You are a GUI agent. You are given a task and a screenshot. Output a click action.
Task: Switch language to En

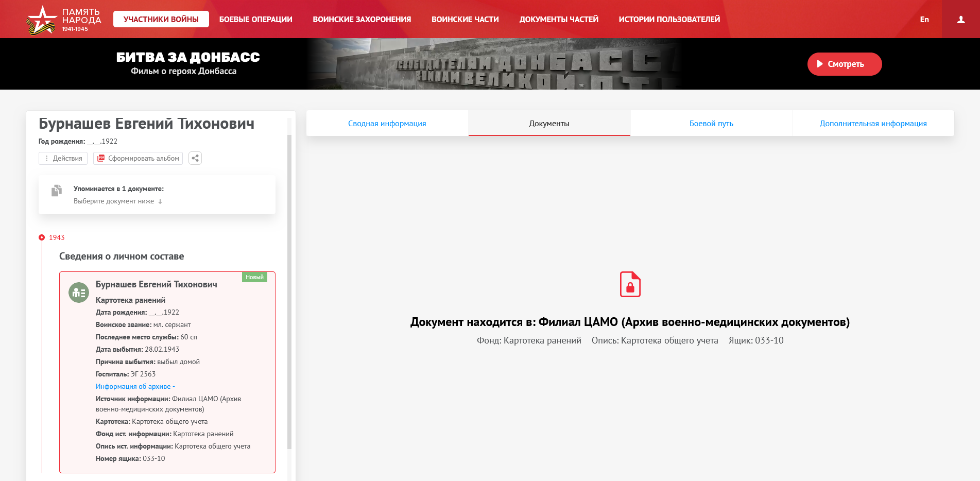[924, 20]
